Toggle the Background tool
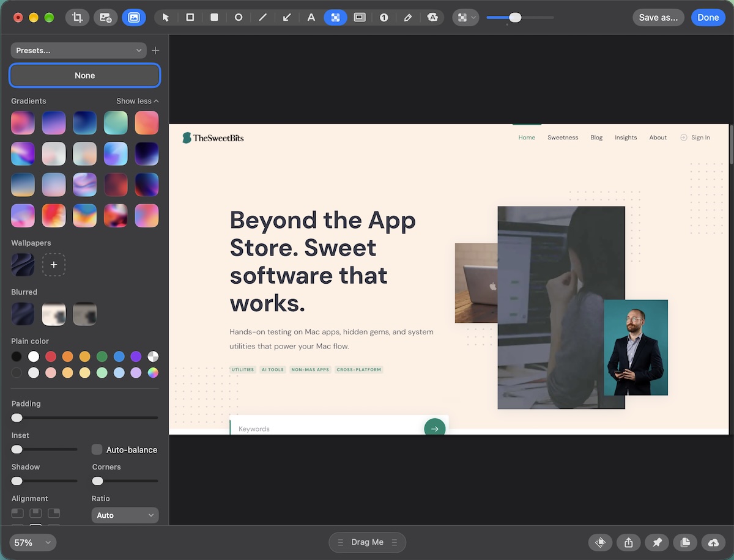 pyautogui.click(x=134, y=18)
